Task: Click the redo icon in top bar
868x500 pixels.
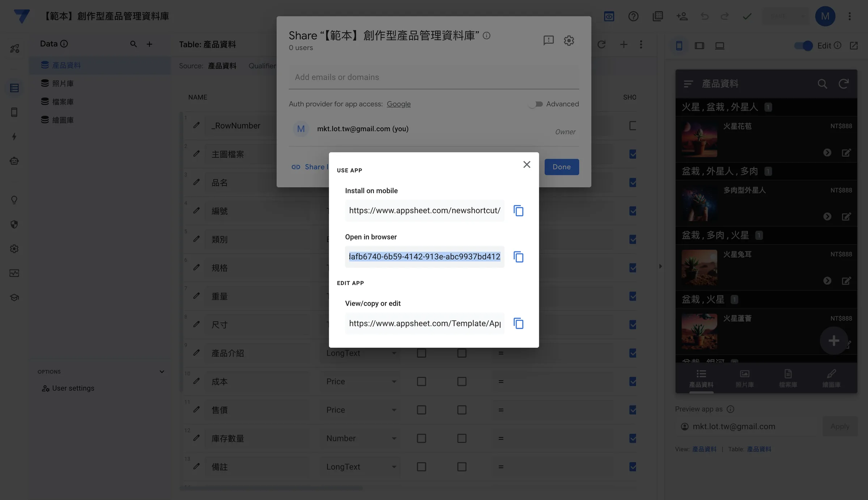Action: click(x=725, y=16)
